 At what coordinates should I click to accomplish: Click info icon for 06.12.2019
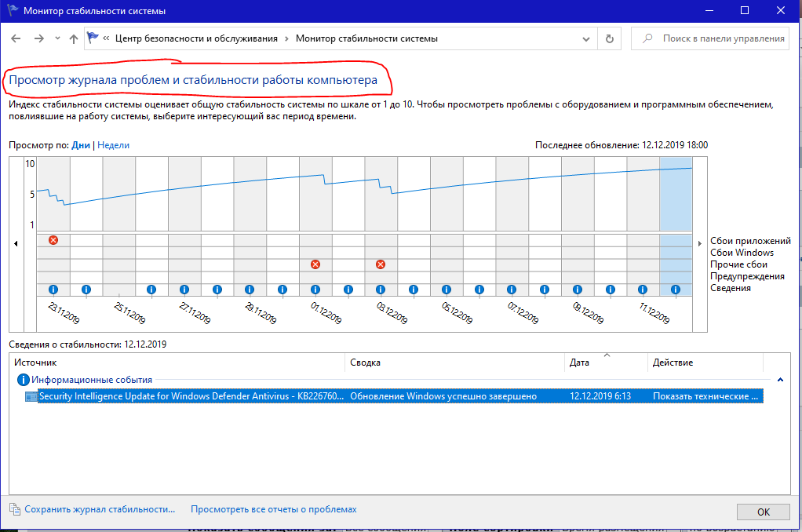pyautogui.click(x=479, y=290)
